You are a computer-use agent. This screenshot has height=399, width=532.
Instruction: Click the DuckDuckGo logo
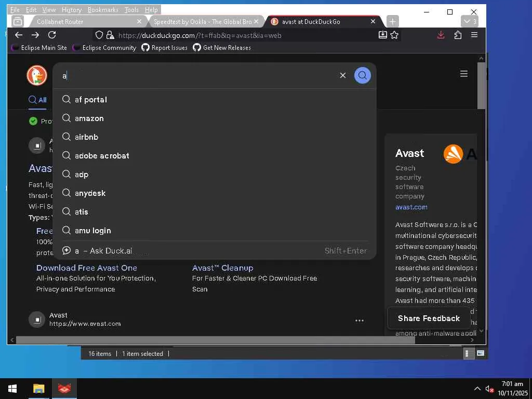tap(37, 75)
